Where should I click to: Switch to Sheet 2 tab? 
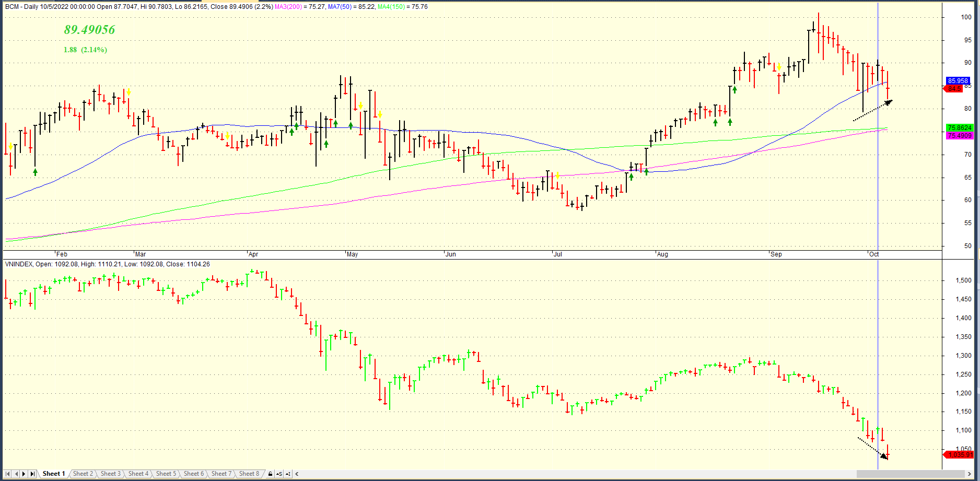pyautogui.click(x=83, y=474)
